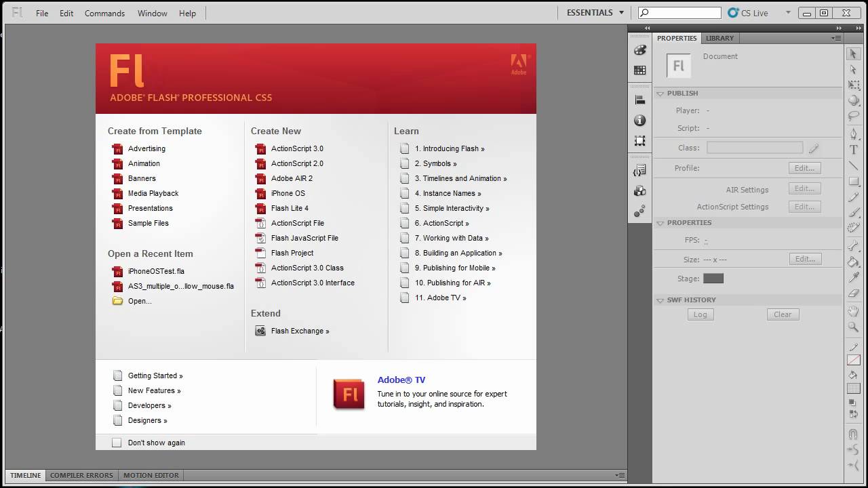Open the Align panel icon
The width and height of the screenshot is (868, 488).
click(x=639, y=100)
